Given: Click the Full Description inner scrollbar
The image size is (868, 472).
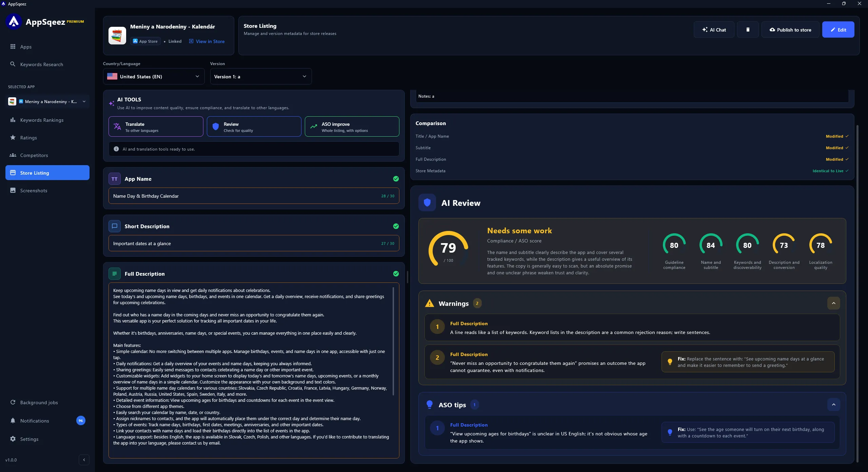Looking at the screenshot, I should 393,341.
